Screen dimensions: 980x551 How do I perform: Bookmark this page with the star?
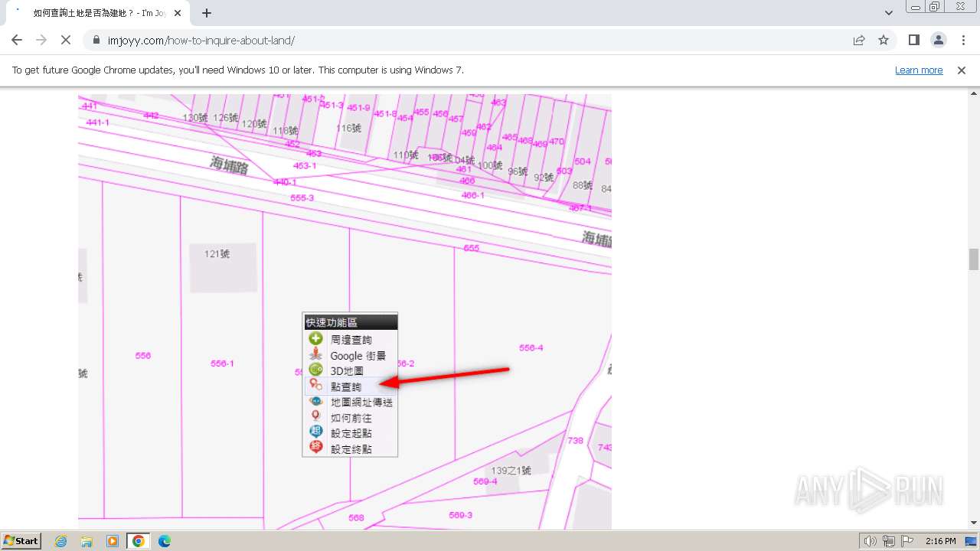(x=884, y=40)
